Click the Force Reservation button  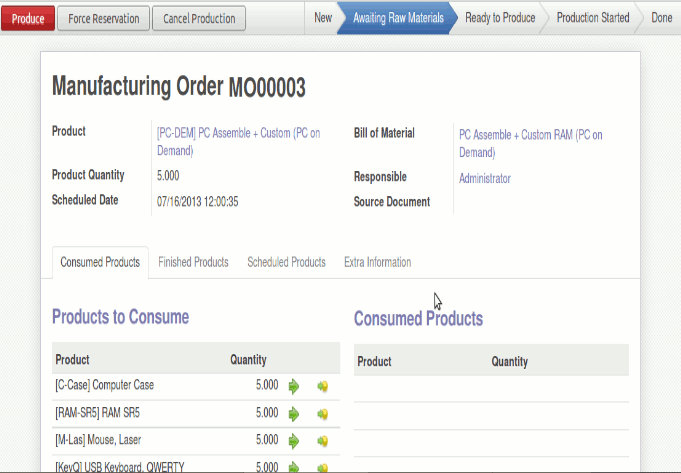(x=104, y=18)
